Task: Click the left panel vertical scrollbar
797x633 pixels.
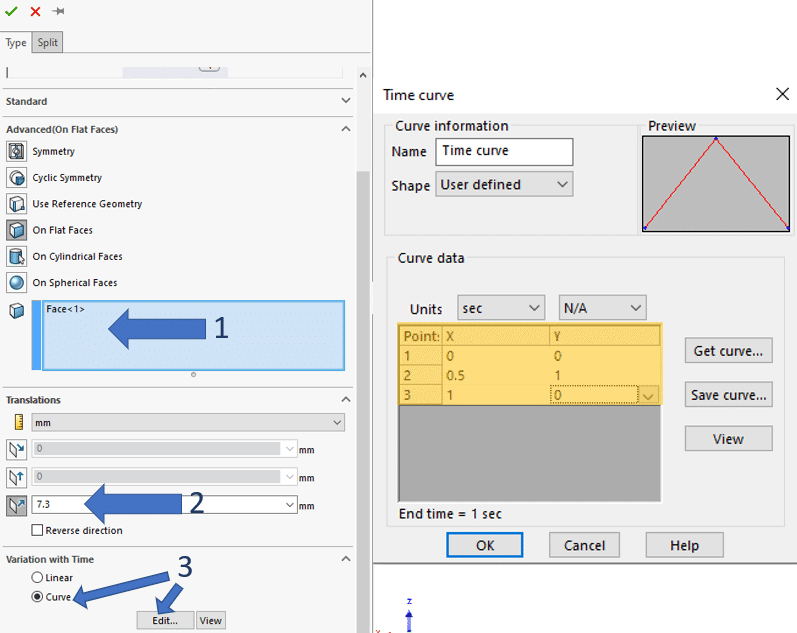Action: click(363, 300)
